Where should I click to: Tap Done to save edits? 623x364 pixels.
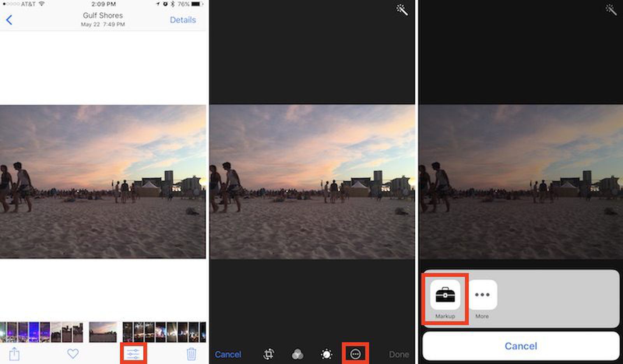tap(398, 354)
